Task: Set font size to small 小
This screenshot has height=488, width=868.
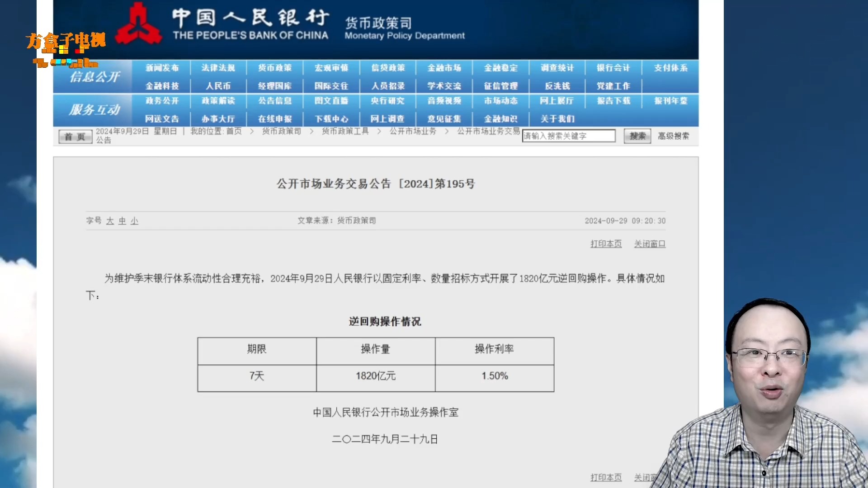Action: click(134, 221)
